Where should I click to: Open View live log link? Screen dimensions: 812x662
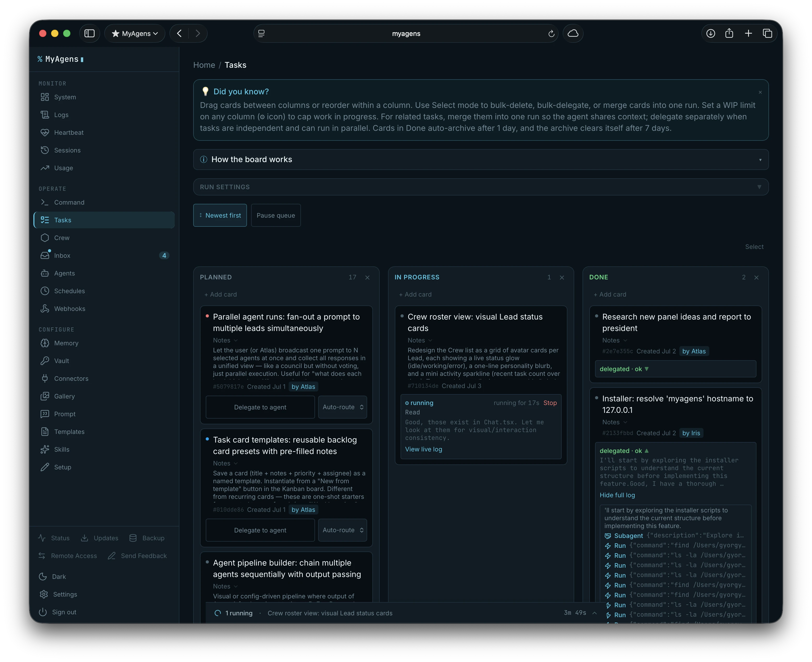coord(423,449)
